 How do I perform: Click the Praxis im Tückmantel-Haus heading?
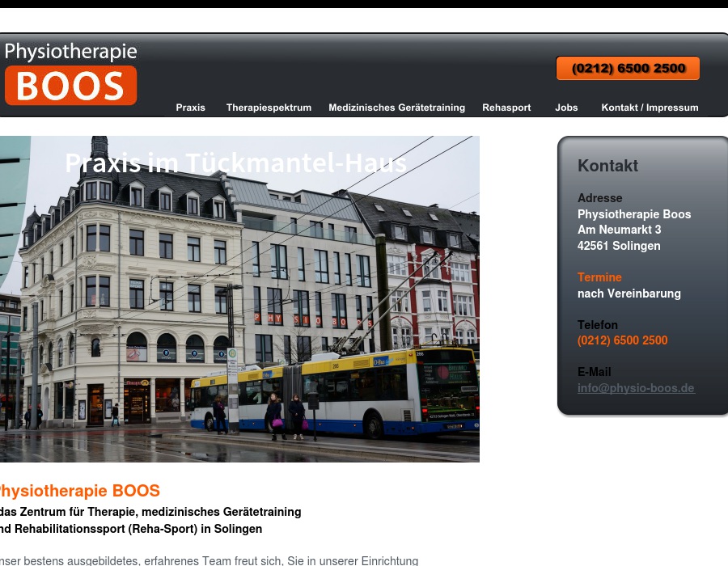(236, 163)
